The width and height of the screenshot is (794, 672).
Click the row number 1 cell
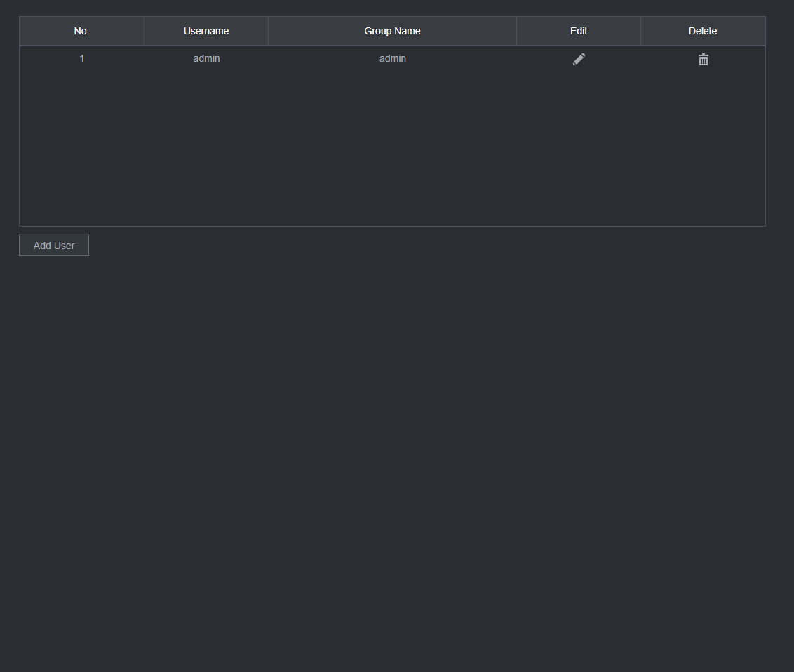81,59
